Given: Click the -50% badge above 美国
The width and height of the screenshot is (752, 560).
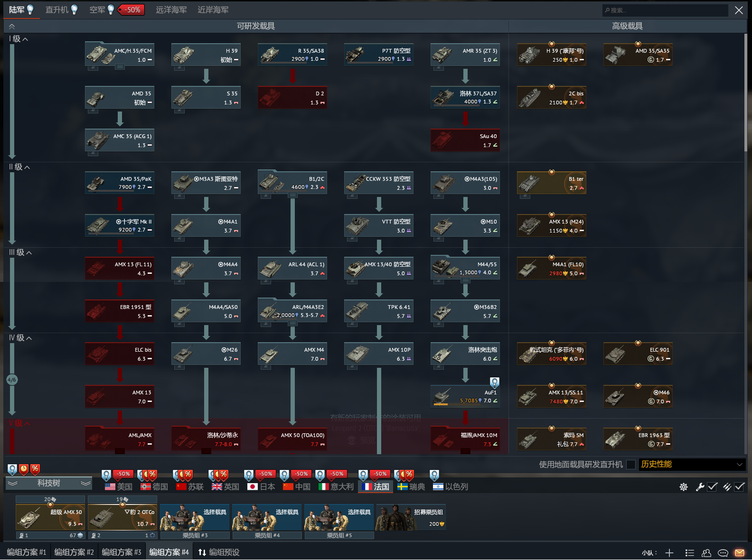Looking at the screenshot, I should (123, 474).
